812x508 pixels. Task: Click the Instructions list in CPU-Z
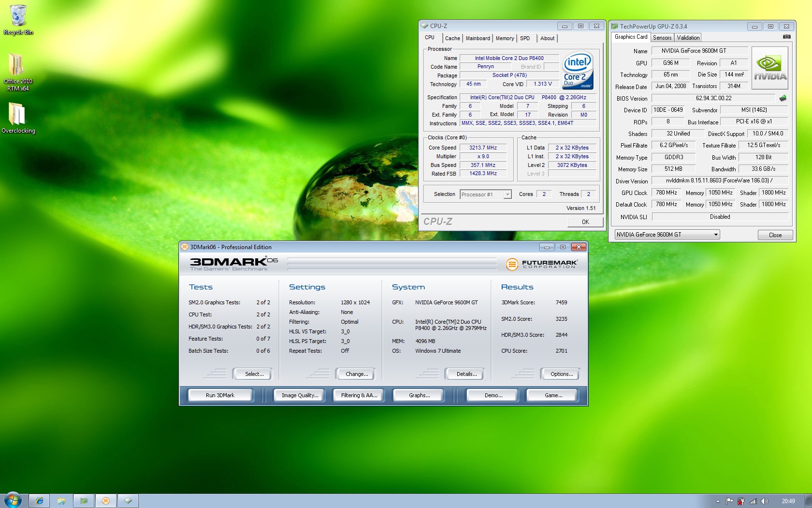[527, 123]
